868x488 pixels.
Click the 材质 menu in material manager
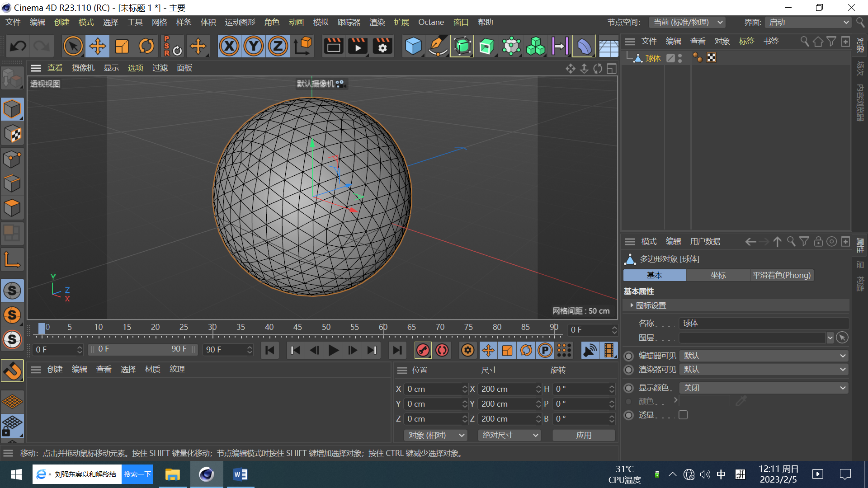click(x=152, y=370)
